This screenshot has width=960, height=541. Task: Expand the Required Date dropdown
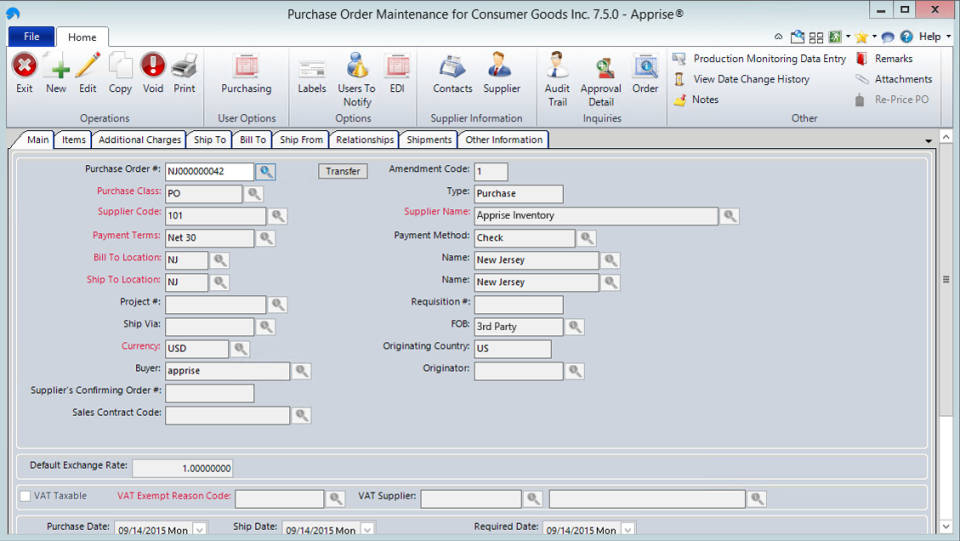[628, 530]
